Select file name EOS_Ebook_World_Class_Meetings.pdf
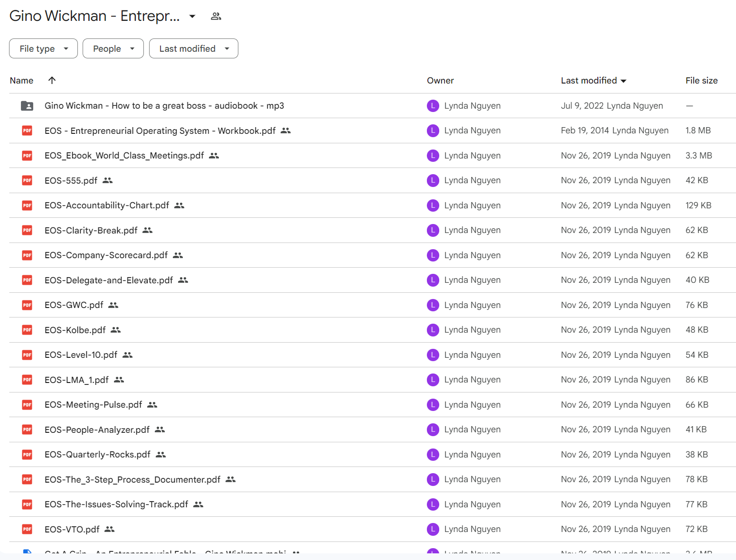736x560 pixels. pos(124,156)
